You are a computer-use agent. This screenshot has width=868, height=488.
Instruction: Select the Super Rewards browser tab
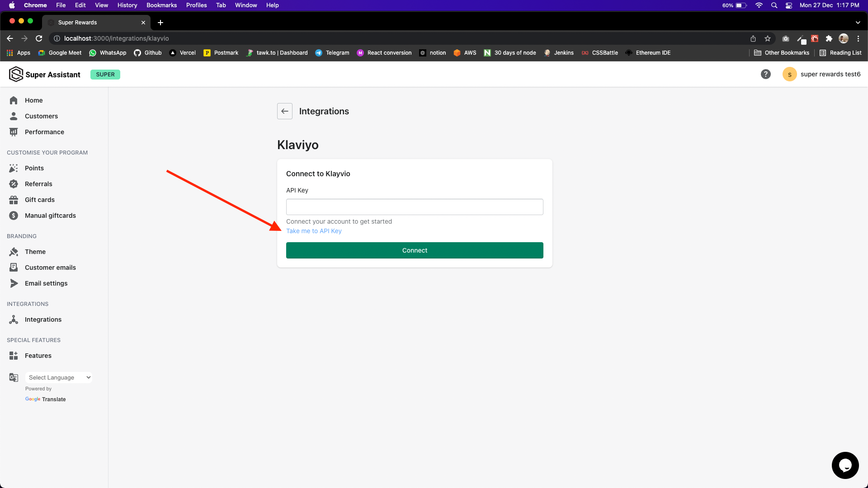[x=90, y=23]
